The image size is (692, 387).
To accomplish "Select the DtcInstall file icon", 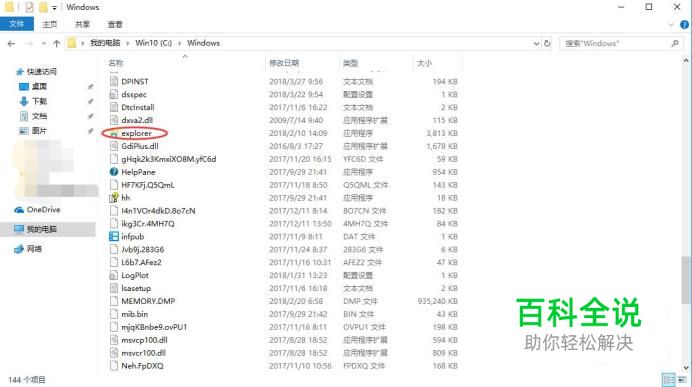I will [x=114, y=107].
